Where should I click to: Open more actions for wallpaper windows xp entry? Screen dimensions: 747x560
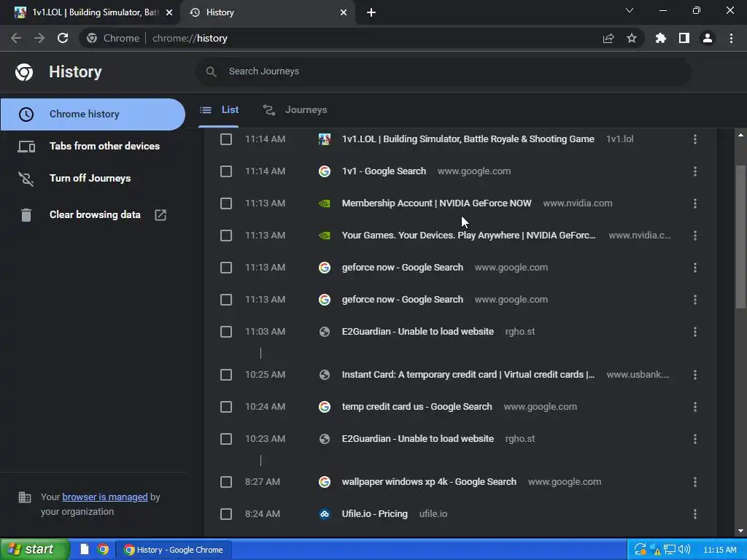pos(695,482)
